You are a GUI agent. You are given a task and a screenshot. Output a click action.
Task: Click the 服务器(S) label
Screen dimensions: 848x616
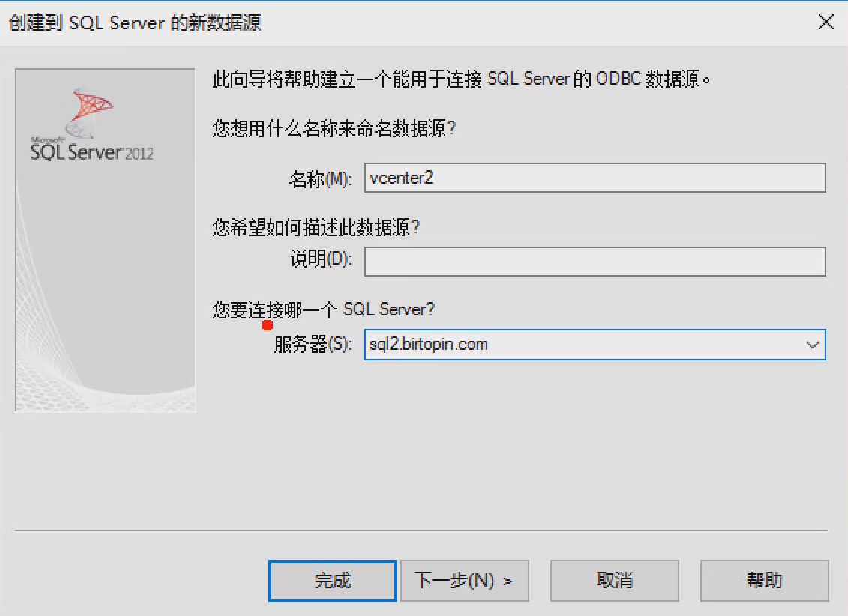click(x=313, y=344)
